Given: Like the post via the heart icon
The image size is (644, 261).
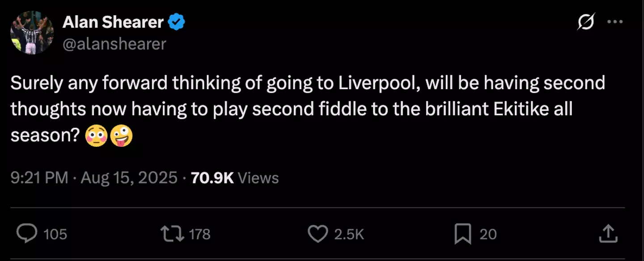Looking at the screenshot, I should pyautogui.click(x=318, y=233).
